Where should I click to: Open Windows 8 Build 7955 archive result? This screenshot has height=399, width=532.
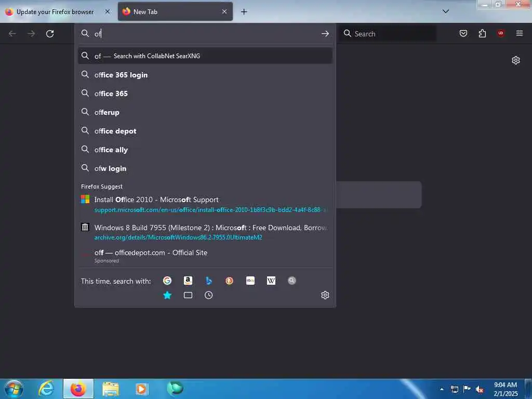(x=205, y=232)
